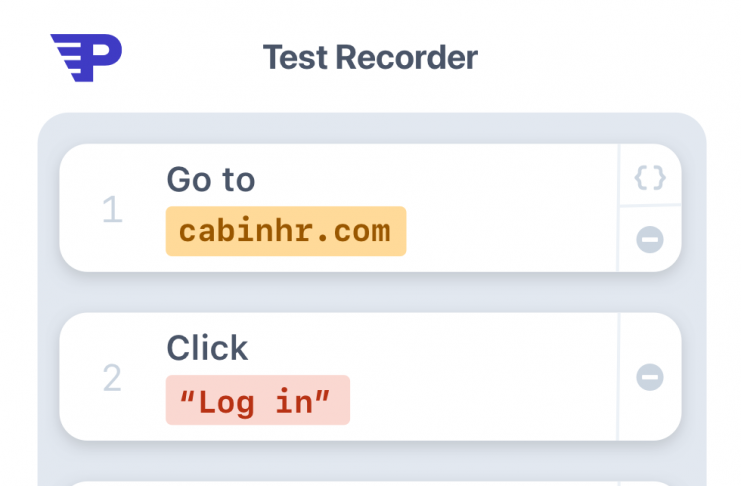Click the "Click" action label in step 2
The height and width of the screenshot is (486, 741).
click(x=207, y=348)
